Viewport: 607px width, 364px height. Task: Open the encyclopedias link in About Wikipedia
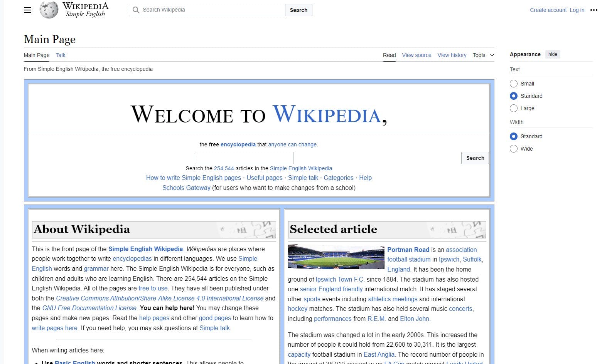click(x=132, y=258)
